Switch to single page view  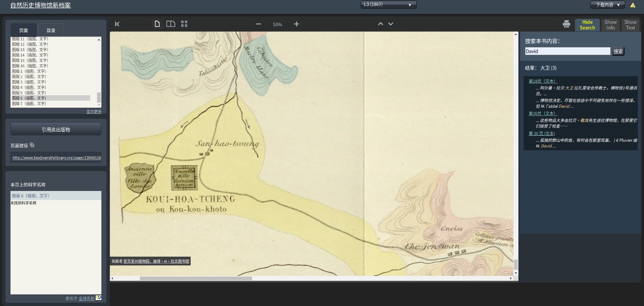coord(157,24)
